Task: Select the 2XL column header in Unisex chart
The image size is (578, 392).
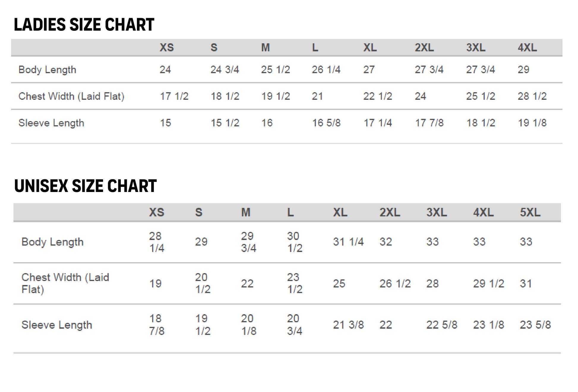Action: click(390, 212)
